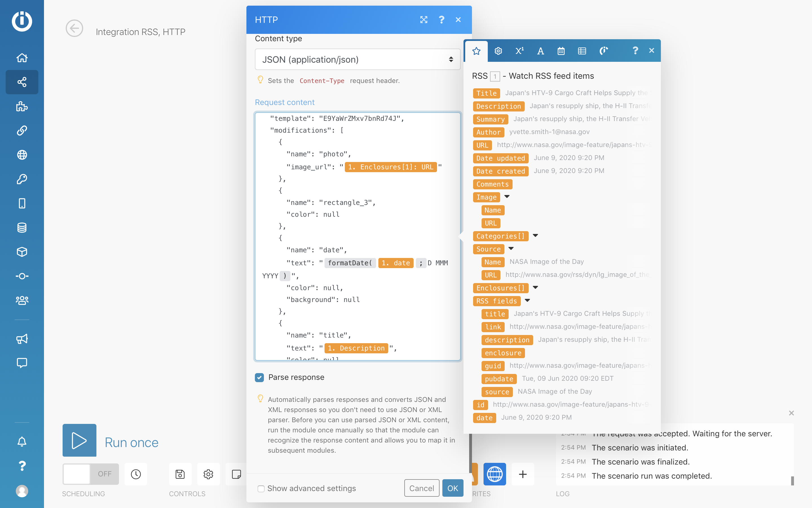Screen dimensions: 812x508
Task: Insert the Summary mapping pill
Action: [491, 119]
